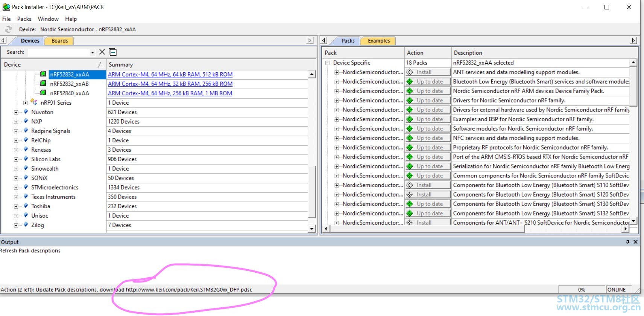This screenshot has width=644, height=316.
Task: Install the S120 SoftDevice components pack
Action: pos(428,194)
